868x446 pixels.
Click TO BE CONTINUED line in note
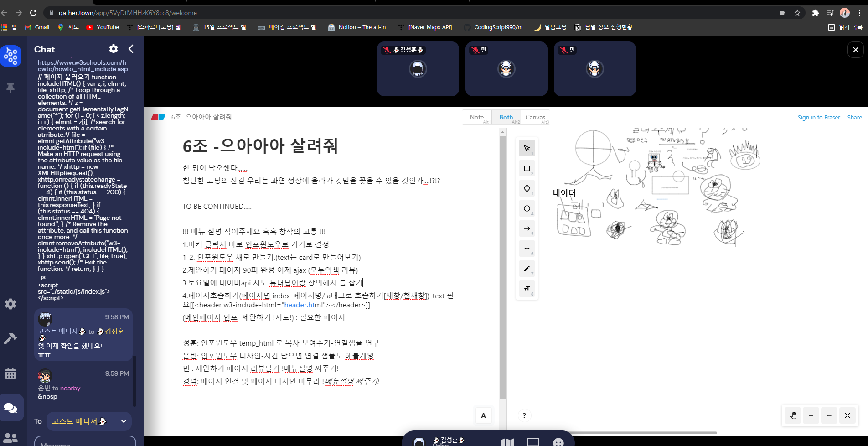217,206
